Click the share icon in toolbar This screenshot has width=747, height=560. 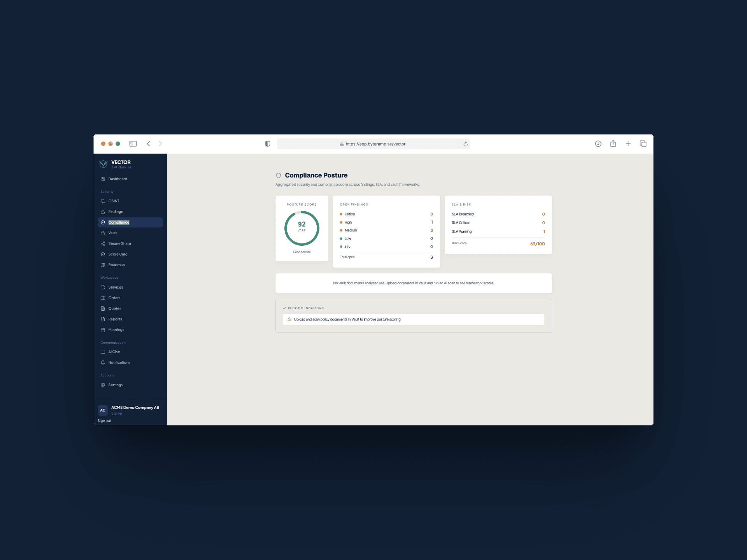point(613,143)
